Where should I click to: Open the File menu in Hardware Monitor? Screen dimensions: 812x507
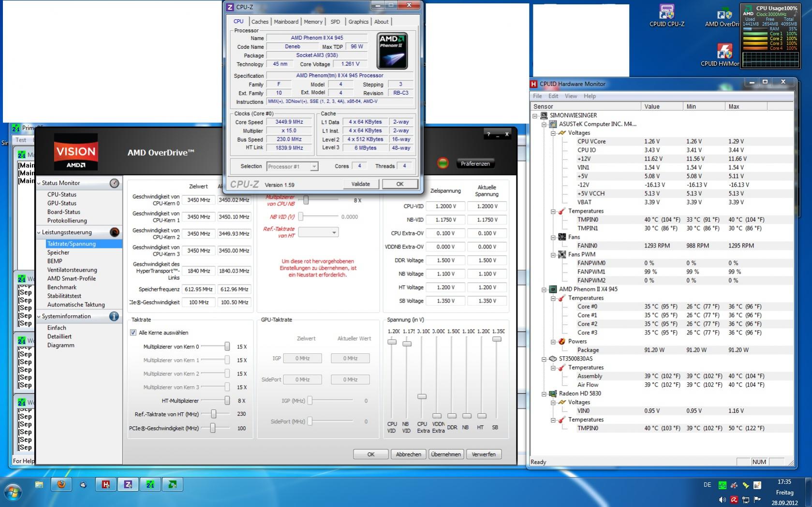(537, 96)
